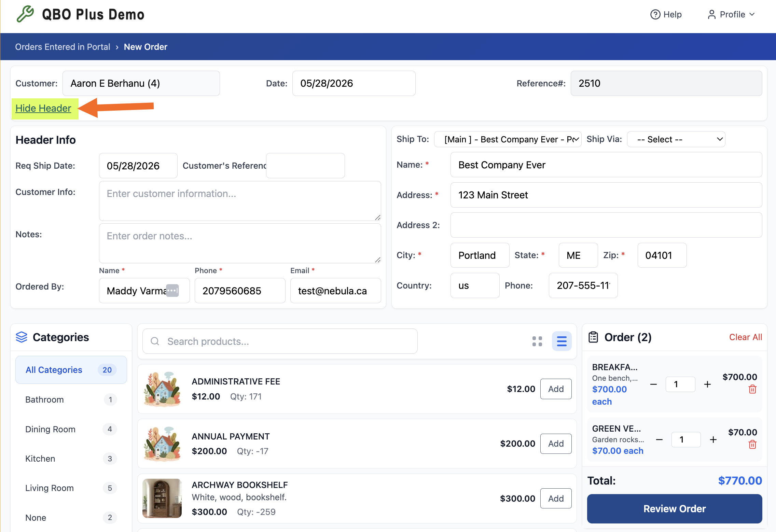This screenshot has height=532, width=776.
Task: Delete the GREEN VE... item with trash icon
Action: pos(752,445)
